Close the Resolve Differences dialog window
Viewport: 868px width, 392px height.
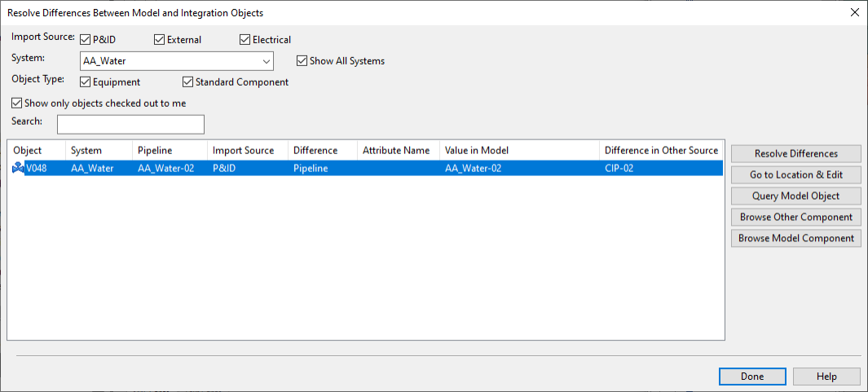click(x=854, y=12)
